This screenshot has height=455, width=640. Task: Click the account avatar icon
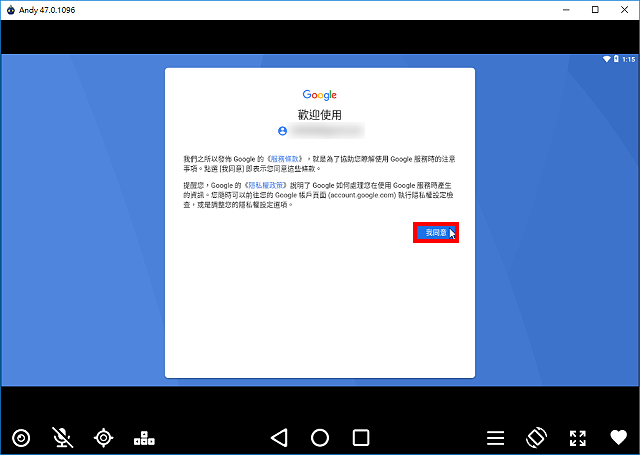point(282,131)
